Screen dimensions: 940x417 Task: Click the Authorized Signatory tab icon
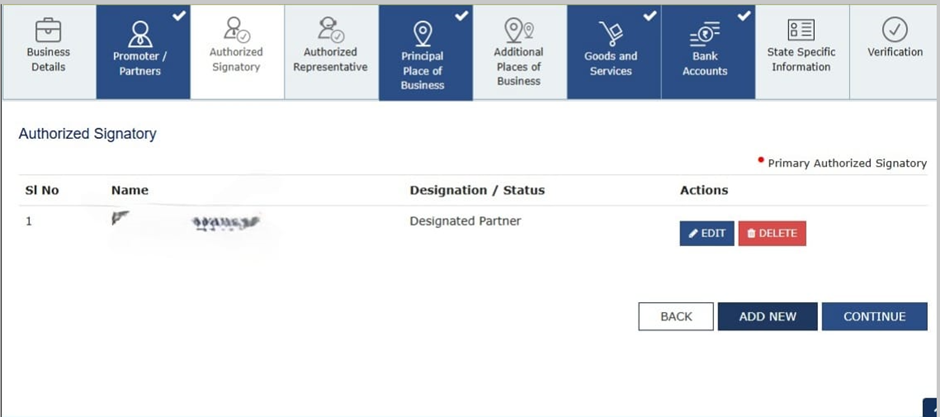pyautogui.click(x=236, y=30)
